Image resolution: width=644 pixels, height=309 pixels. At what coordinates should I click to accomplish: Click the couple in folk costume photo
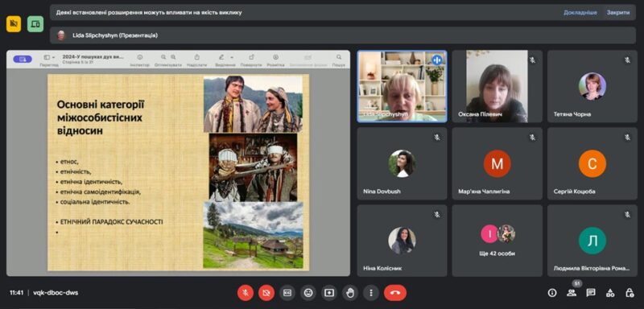253,104
